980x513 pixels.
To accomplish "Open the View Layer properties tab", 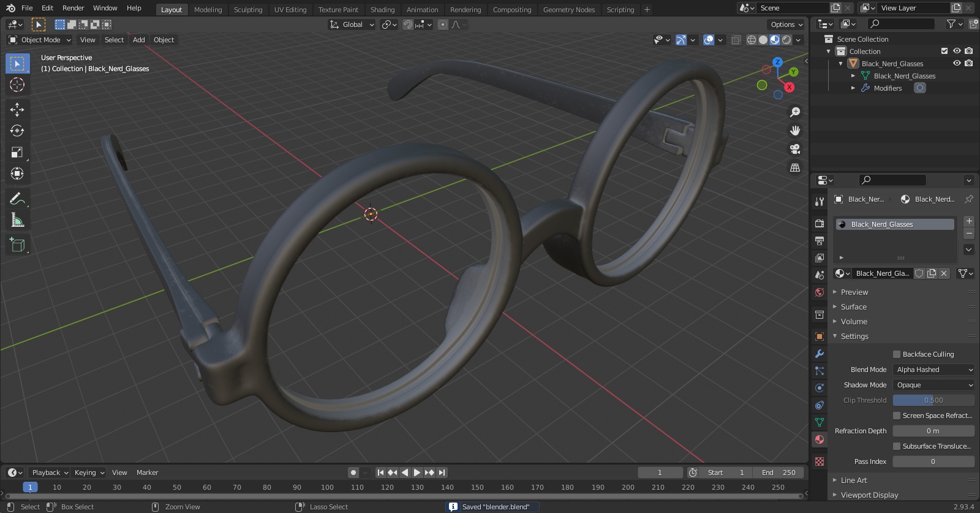I will (820, 258).
